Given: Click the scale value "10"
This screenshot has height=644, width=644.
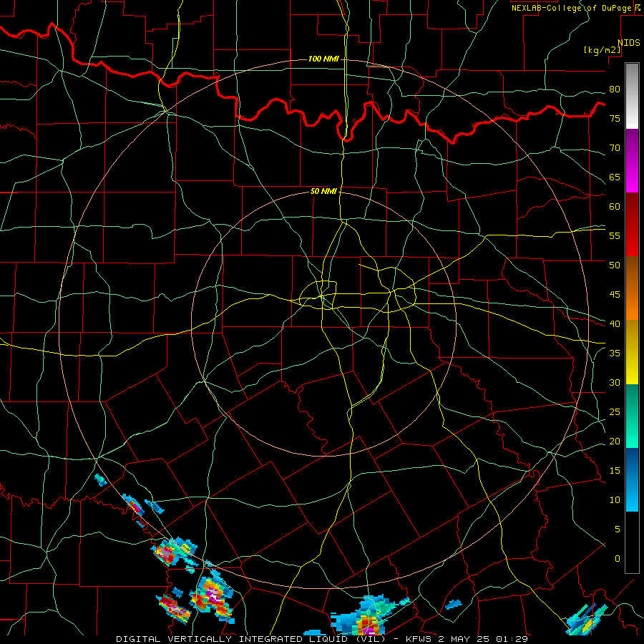Looking at the screenshot, I should pyautogui.click(x=615, y=500).
